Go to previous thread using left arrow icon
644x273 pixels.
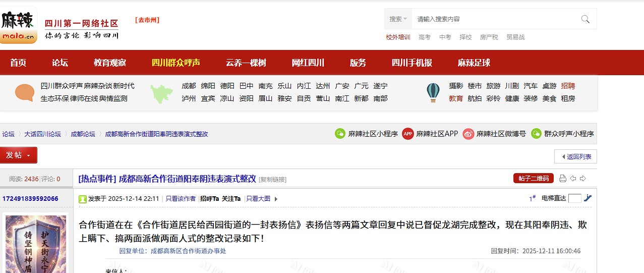click(573, 179)
